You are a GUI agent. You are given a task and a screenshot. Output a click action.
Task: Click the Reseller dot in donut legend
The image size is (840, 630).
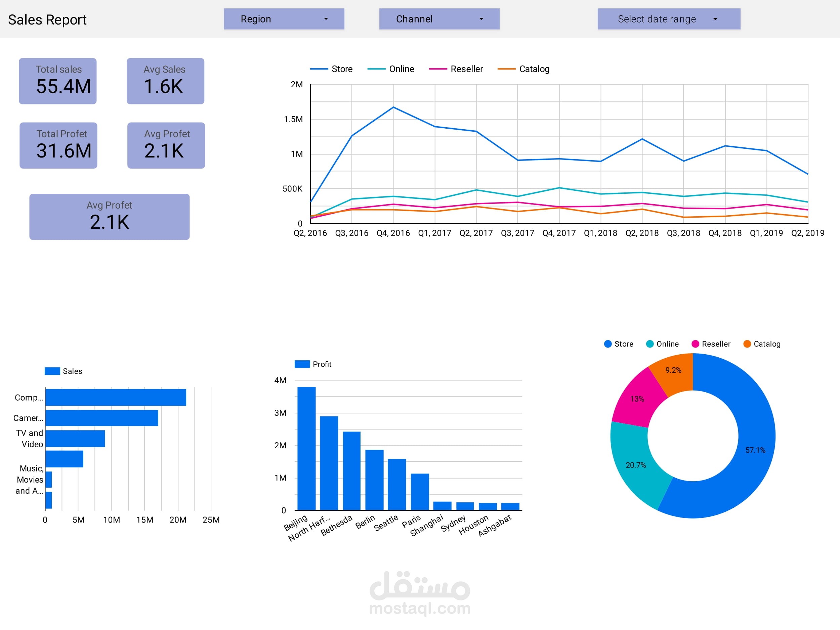coord(695,344)
